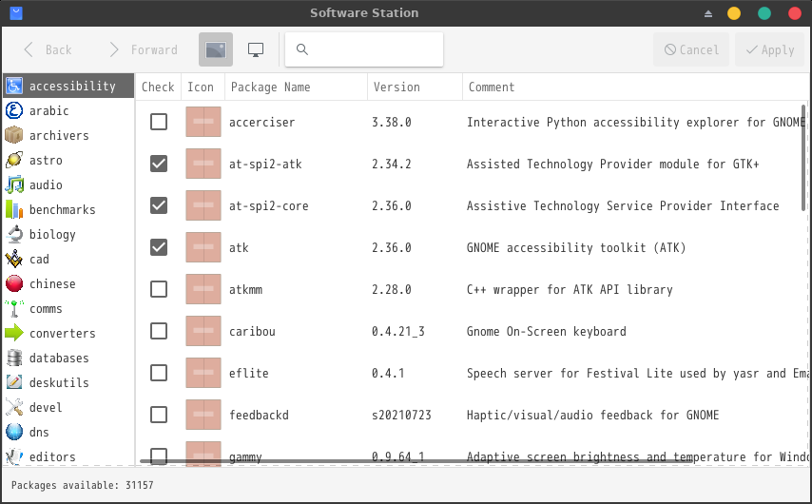Open the archivers box icon
Viewport: 812px width, 504px height.
(x=14, y=135)
